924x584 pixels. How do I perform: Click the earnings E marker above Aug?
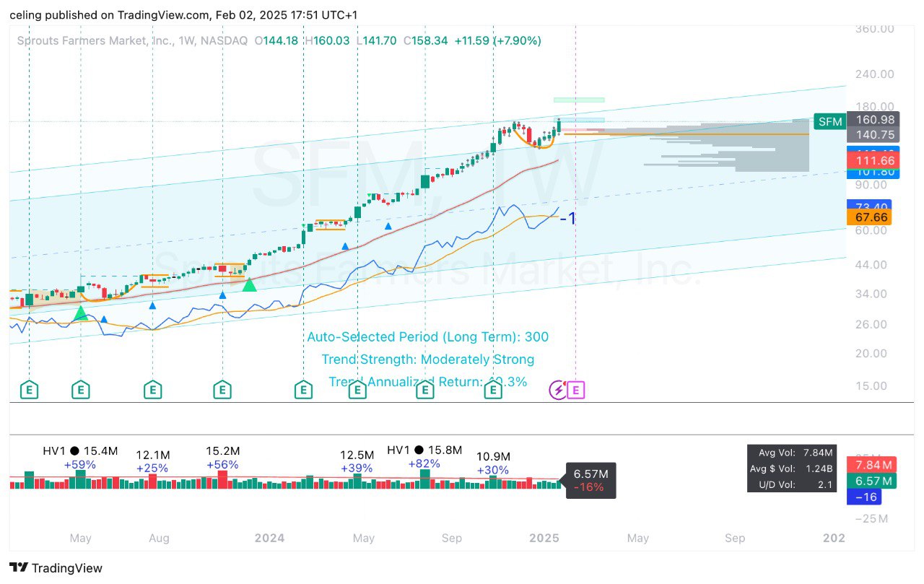point(152,391)
